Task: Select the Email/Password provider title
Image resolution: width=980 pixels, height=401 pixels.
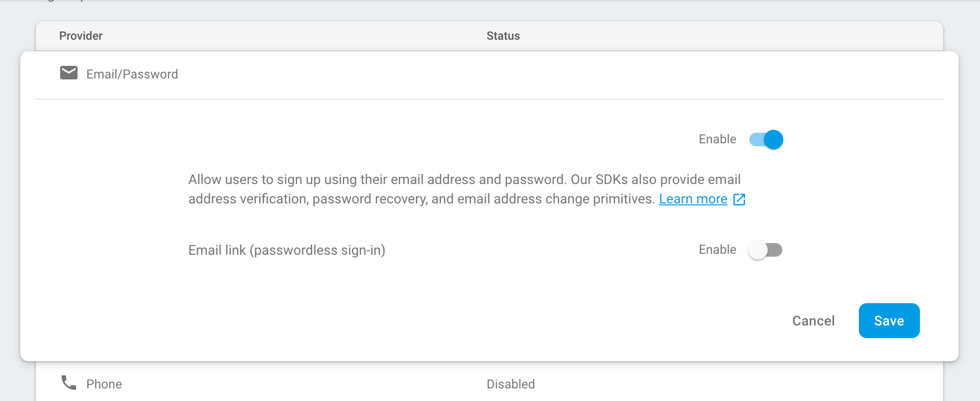Action: pos(132,74)
